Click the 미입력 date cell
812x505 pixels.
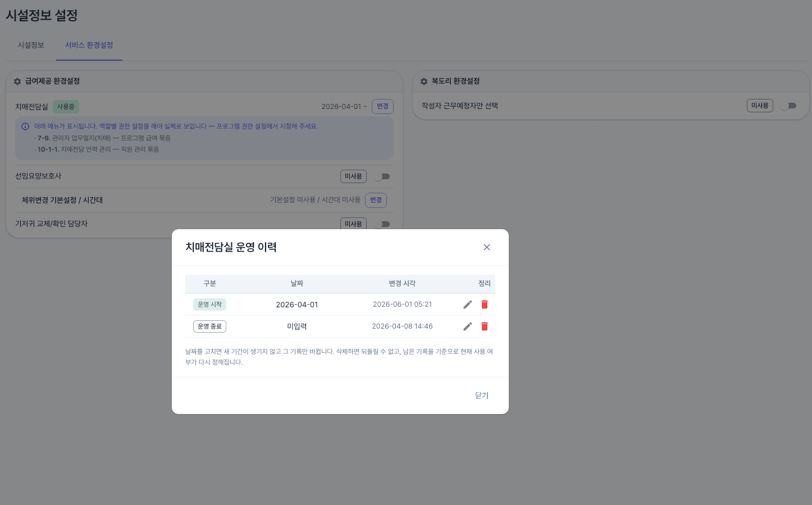296,326
